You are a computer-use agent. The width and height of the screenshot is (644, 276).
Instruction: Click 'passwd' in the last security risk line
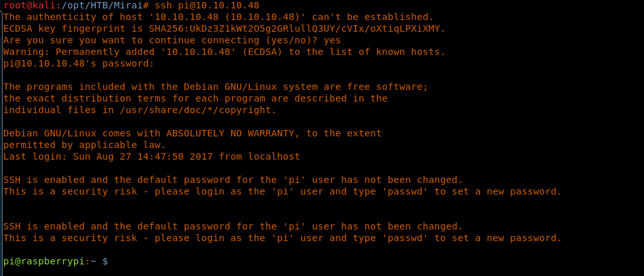[x=405, y=238]
